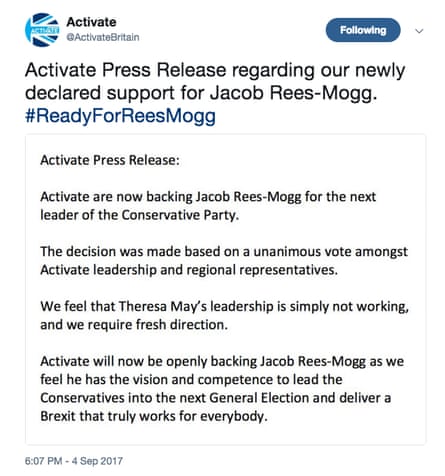Click the paragraph mentioning Theresa May's leadership
The image size is (445, 476).
click(x=224, y=315)
